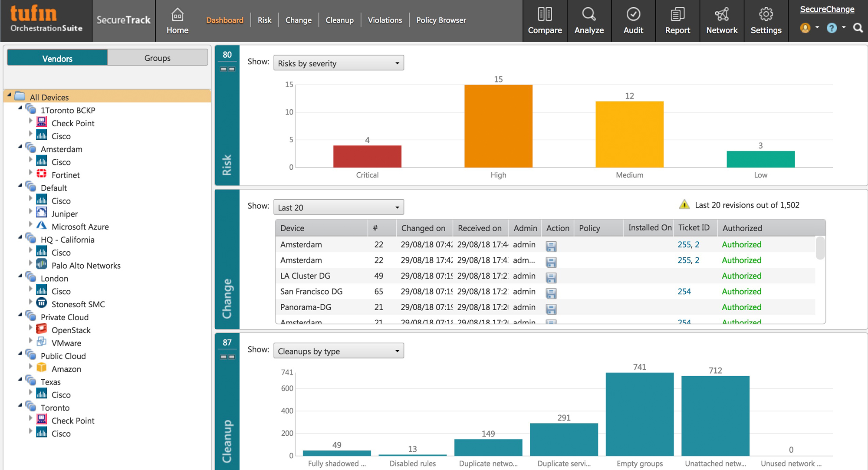Toggle Risk panel size buttons under 80
The image size is (868, 470).
[227, 69]
